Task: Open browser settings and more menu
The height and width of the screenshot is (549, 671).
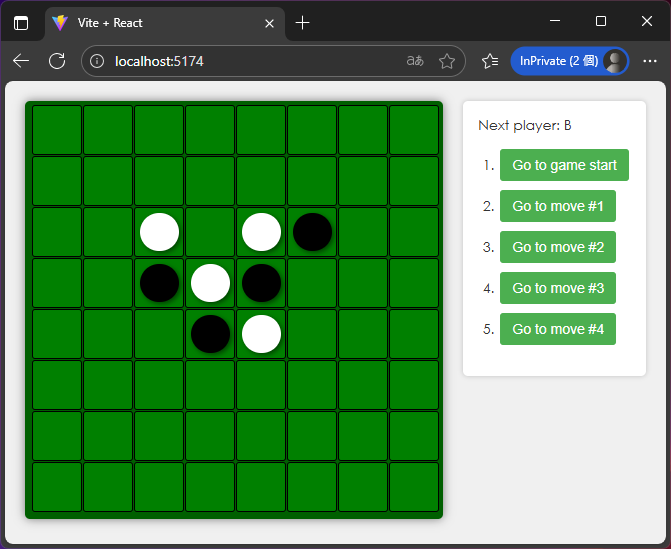Action: 650,61
